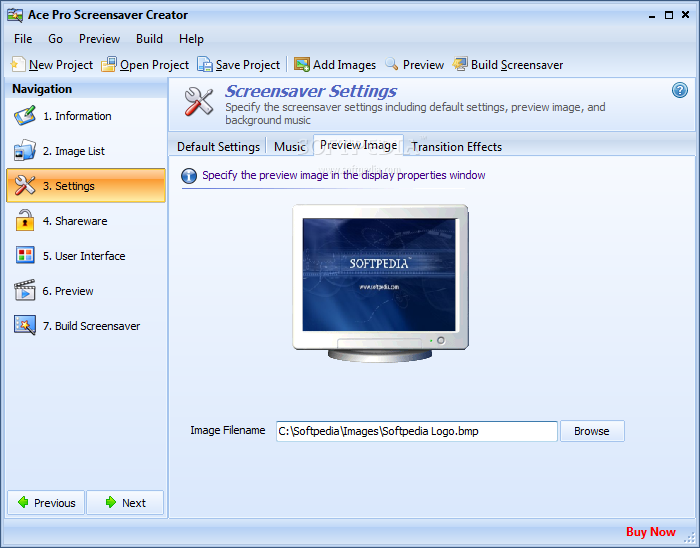Click the Open Project folder icon

tap(108, 64)
